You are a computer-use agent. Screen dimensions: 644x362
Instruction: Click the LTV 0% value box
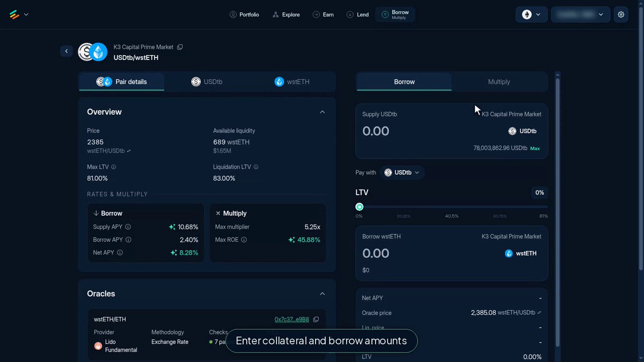(539, 193)
